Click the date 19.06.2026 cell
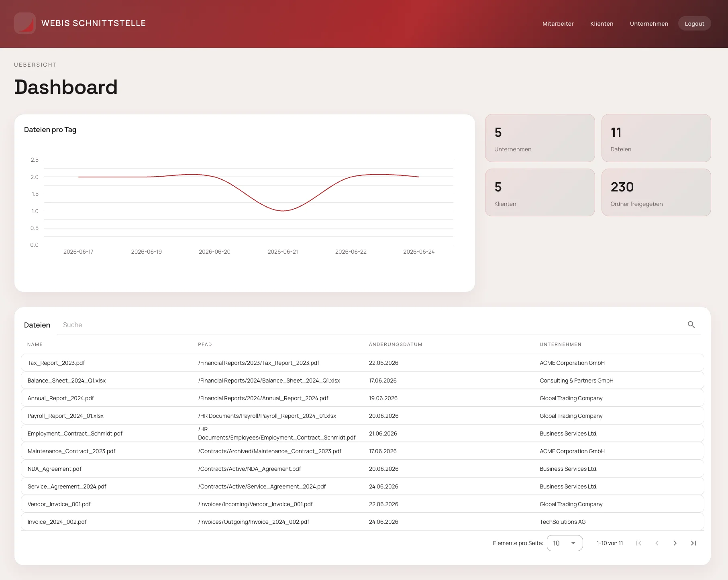This screenshot has width=728, height=580. coord(383,398)
